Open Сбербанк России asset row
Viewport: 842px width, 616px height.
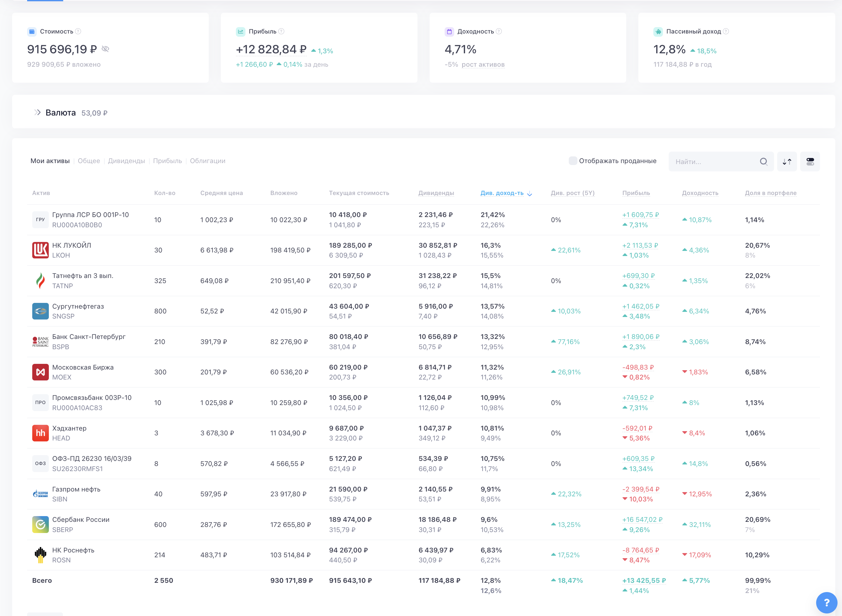(80, 519)
